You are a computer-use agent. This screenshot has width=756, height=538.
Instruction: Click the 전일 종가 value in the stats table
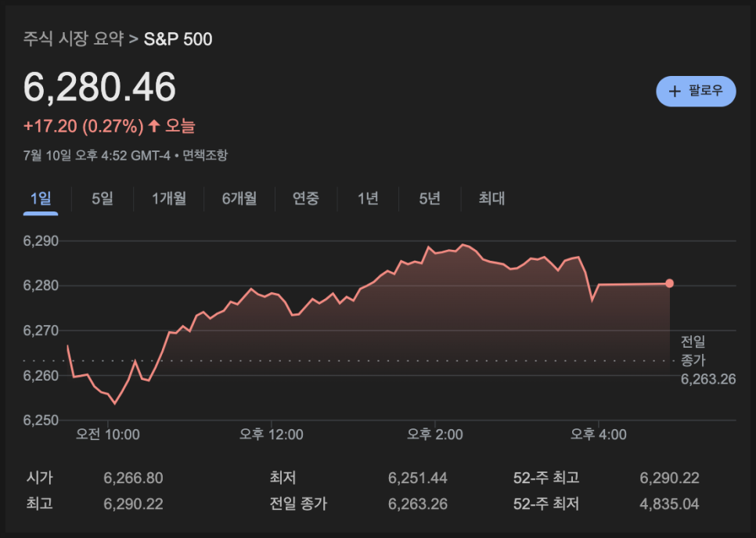click(x=418, y=504)
